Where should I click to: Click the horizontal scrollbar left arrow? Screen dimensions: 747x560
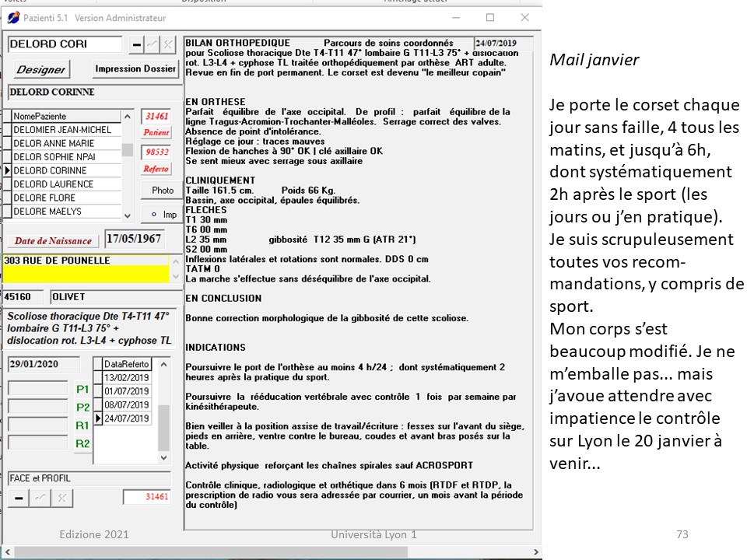pos(7,551)
